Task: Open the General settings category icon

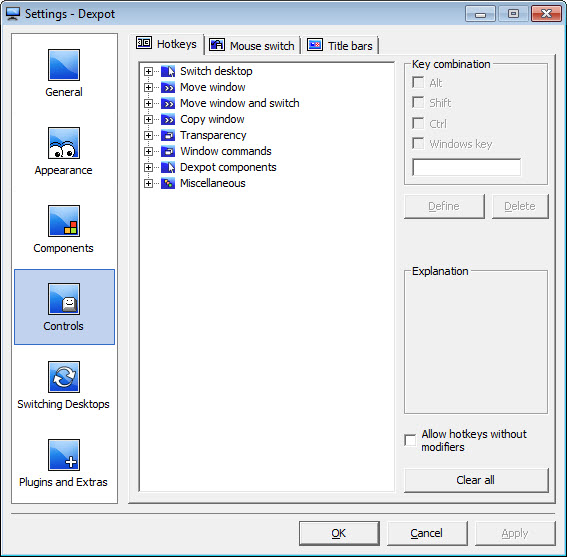Action: coord(64,65)
